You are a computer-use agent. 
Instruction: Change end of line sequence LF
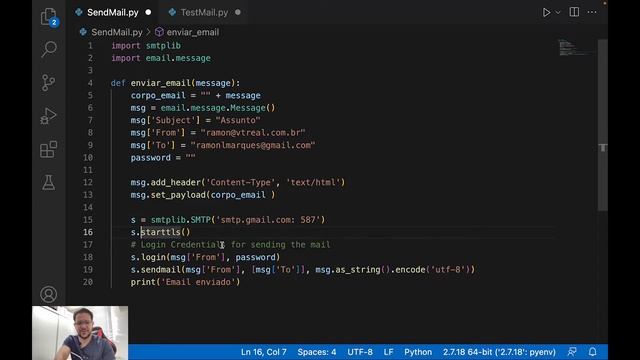tap(389, 352)
